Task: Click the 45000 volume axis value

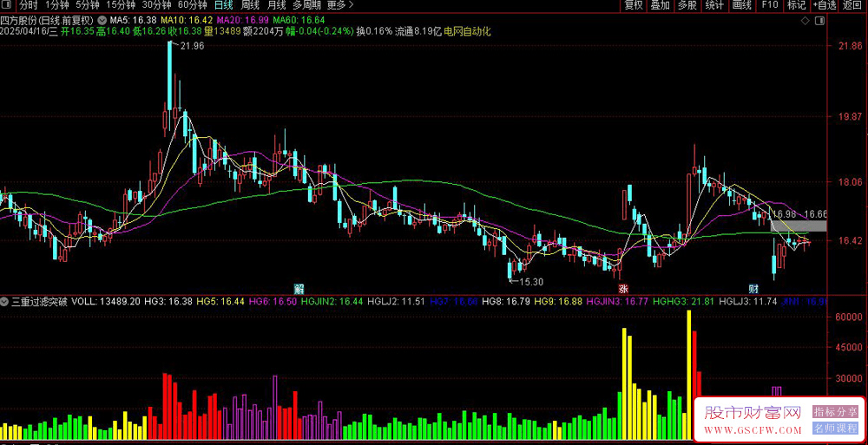Action: pos(849,348)
